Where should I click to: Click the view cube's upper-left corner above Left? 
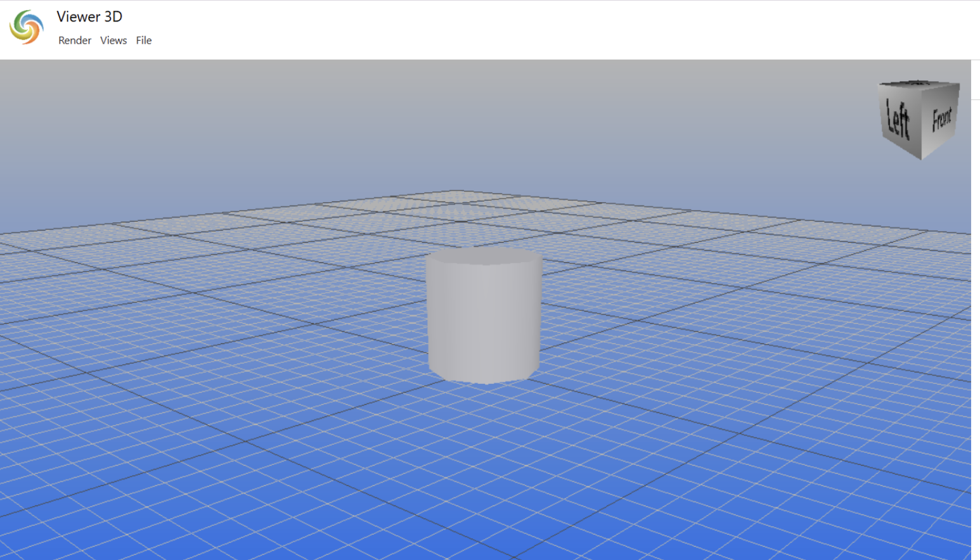[880, 85]
